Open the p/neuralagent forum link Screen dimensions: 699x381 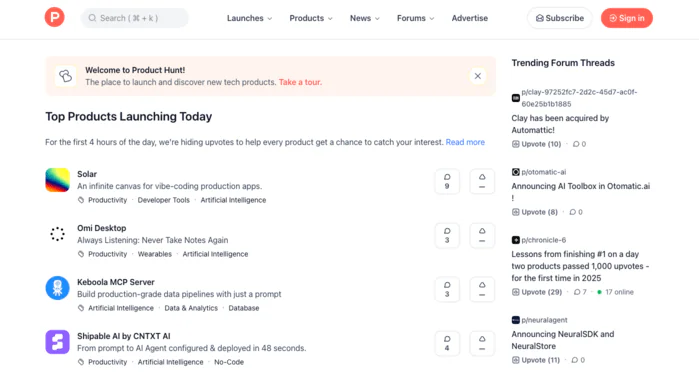pyautogui.click(x=544, y=320)
